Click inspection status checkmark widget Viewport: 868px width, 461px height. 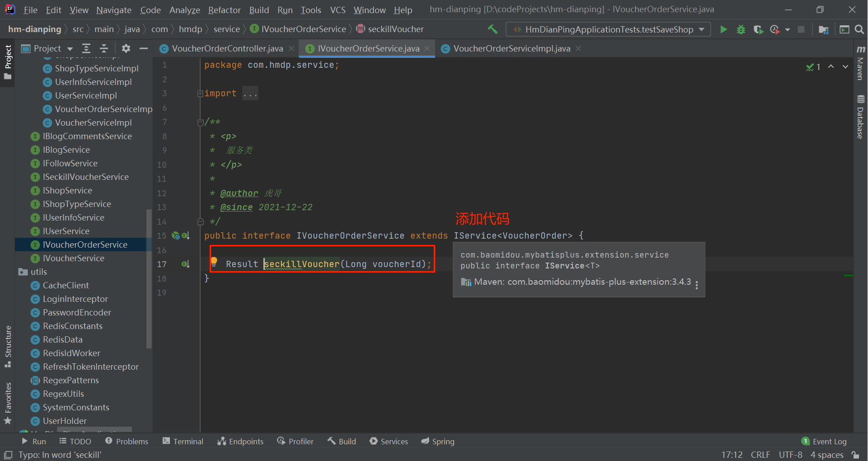[813, 67]
